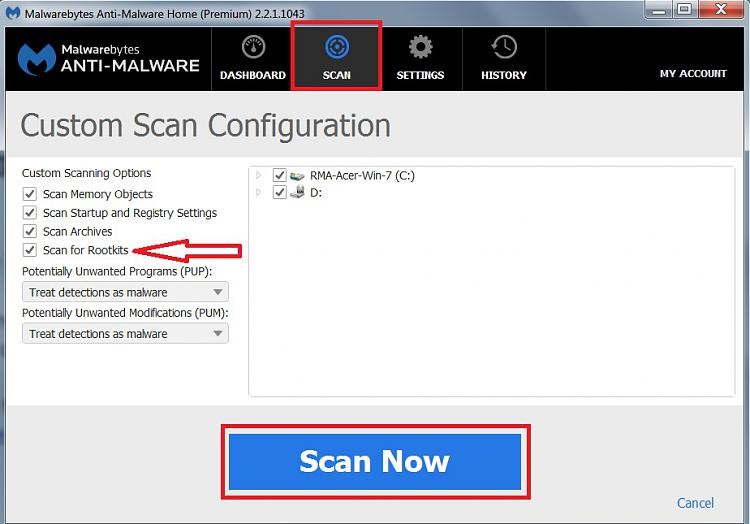This screenshot has width=750, height=524.
Task: Open the Settings gear icon
Action: tap(420, 48)
